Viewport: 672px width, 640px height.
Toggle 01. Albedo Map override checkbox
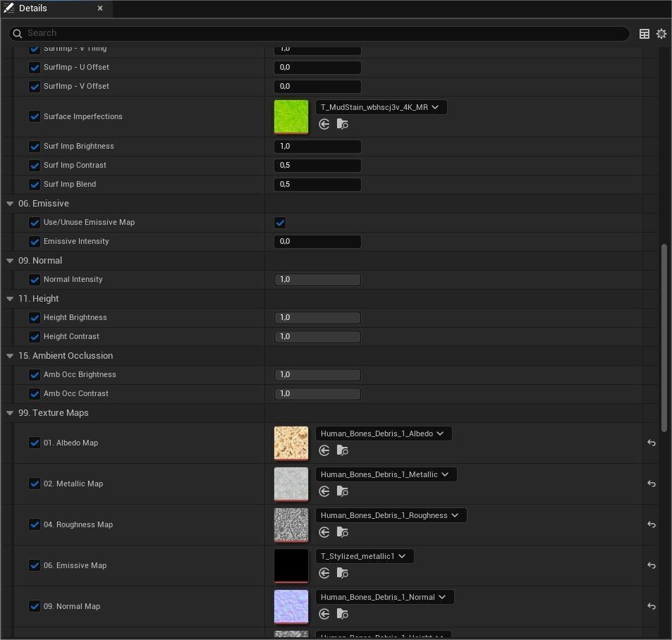[35, 443]
